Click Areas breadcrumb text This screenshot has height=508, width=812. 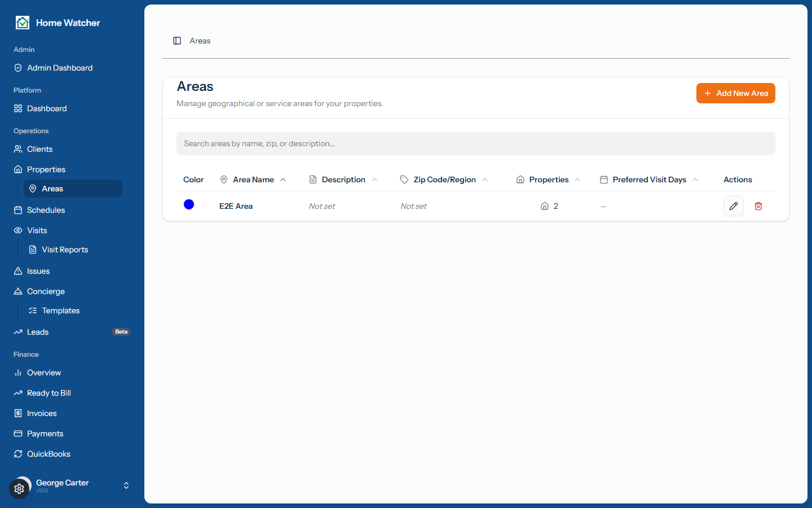click(x=200, y=41)
